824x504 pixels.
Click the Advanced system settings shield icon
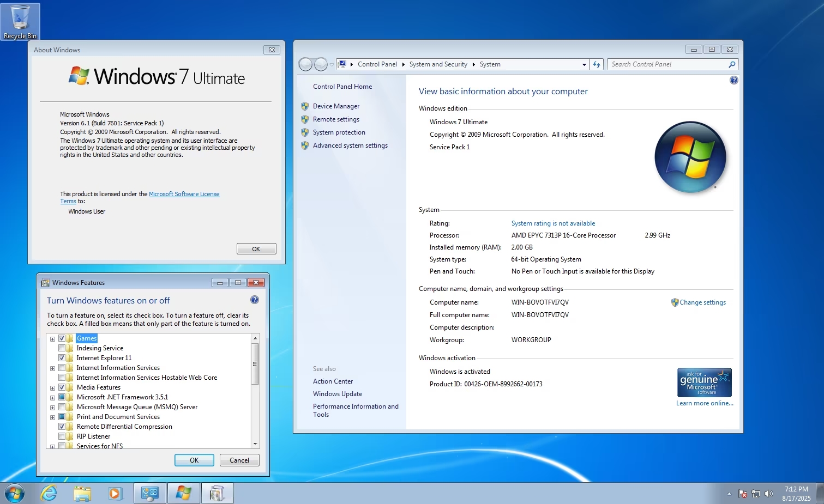coord(305,145)
